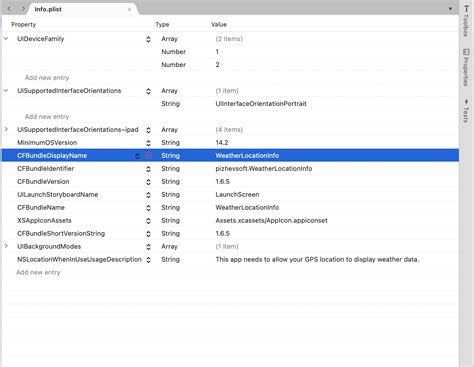Image resolution: width=474 pixels, height=367 pixels.
Task: Select the CFBundleDisplayName property
Action: pos(52,155)
